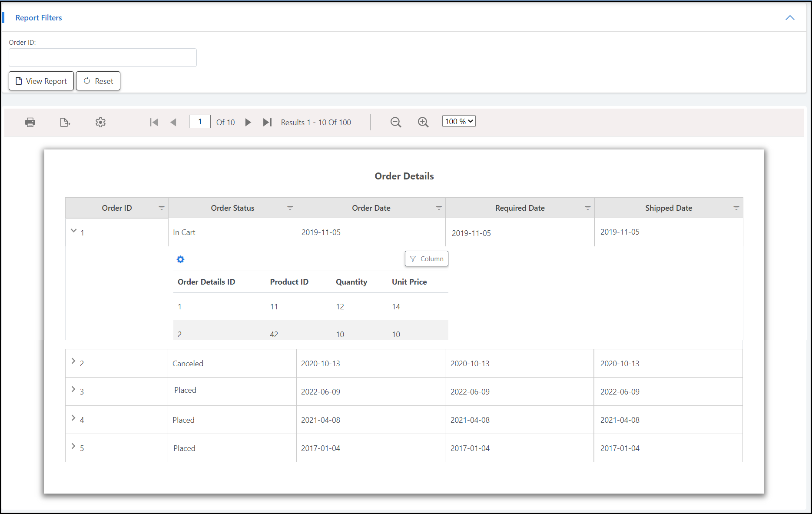This screenshot has height=514, width=812.
Task: Go to the previous page
Action: coord(173,122)
